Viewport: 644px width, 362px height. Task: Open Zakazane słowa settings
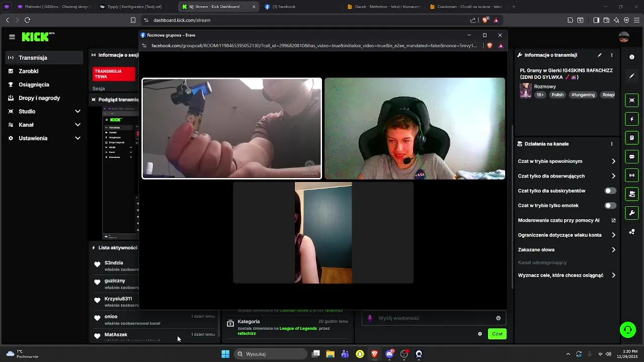tap(567, 250)
